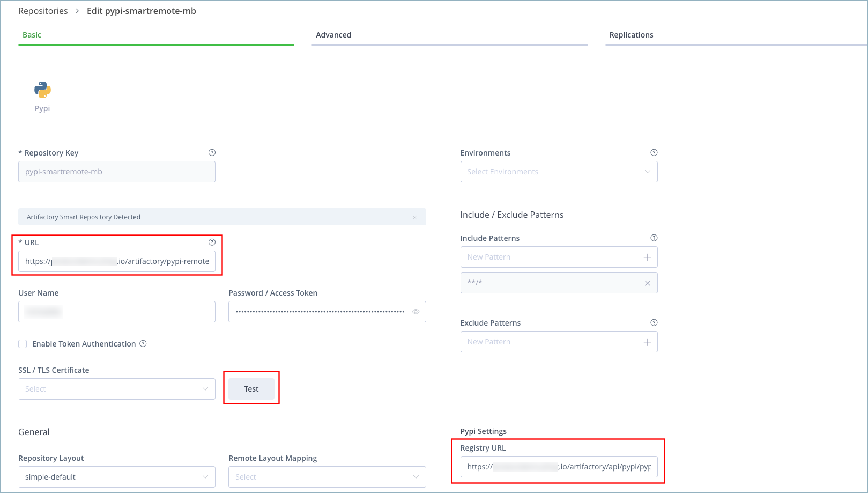Open SSL / TLS Certificate dropdown
The image size is (868, 493).
(117, 389)
